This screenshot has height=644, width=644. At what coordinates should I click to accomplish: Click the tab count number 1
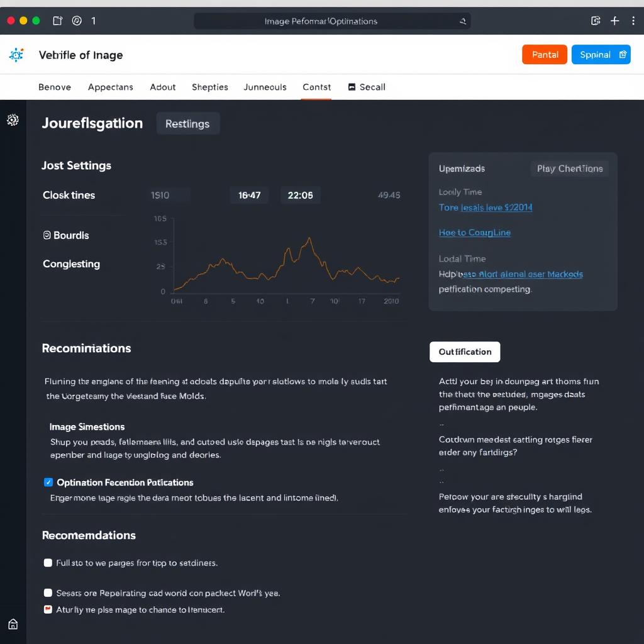(93, 21)
